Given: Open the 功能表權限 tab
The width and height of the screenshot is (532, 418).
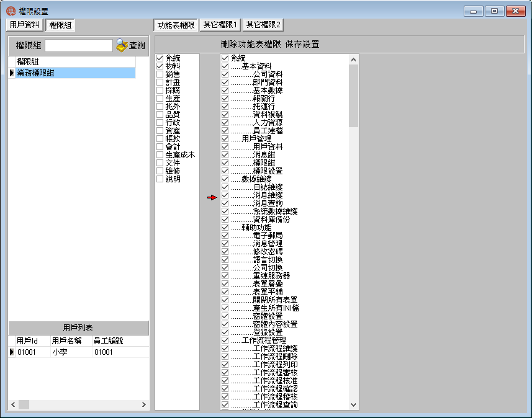Looking at the screenshot, I should tap(176, 25).
